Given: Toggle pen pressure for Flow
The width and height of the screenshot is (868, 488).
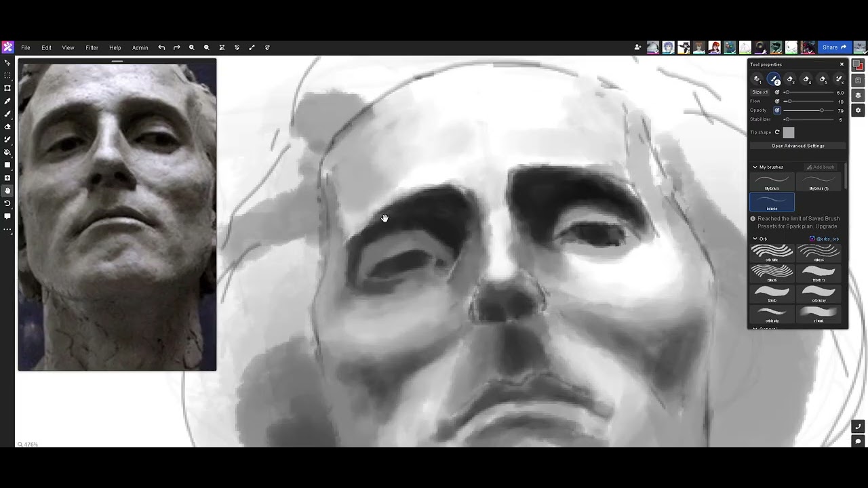Looking at the screenshot, I should click(777, 101).
